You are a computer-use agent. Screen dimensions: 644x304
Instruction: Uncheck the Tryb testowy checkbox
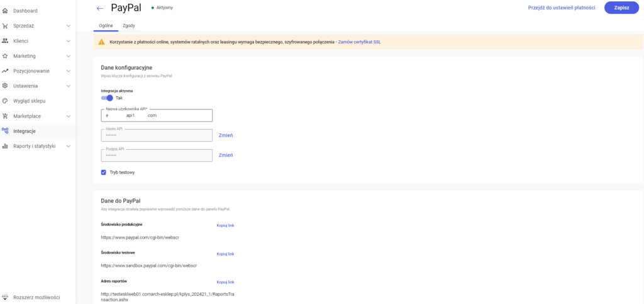(x=104, y=172)
